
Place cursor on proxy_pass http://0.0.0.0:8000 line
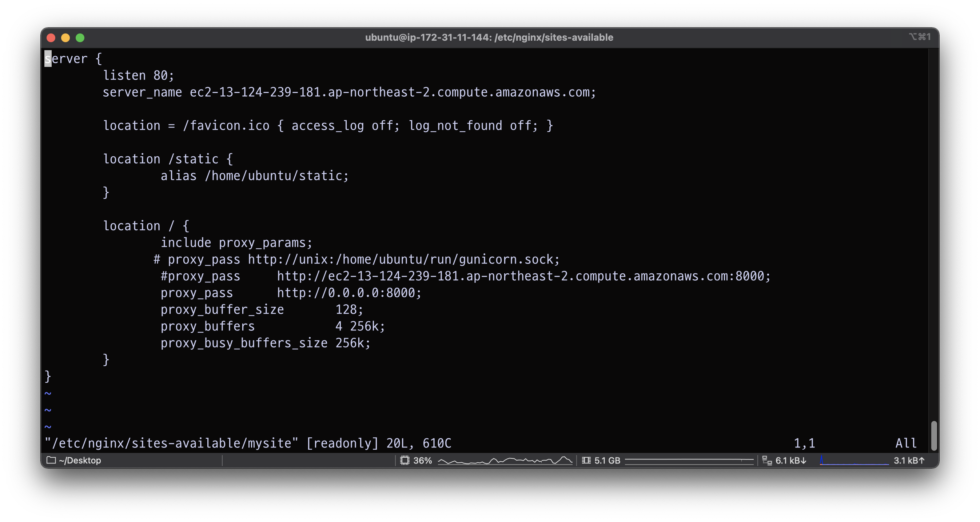(291, 293)
